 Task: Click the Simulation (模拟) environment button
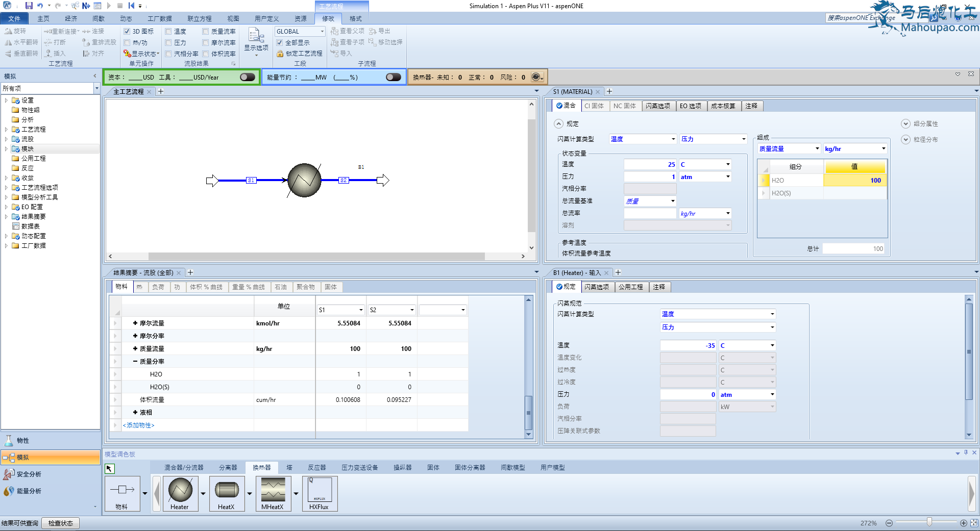[x=50, y=457]
